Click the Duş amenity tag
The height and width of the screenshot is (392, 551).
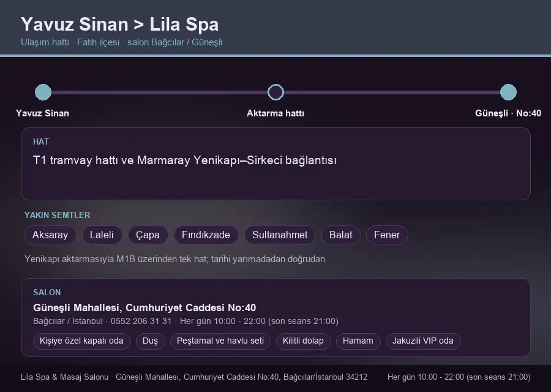150,341
